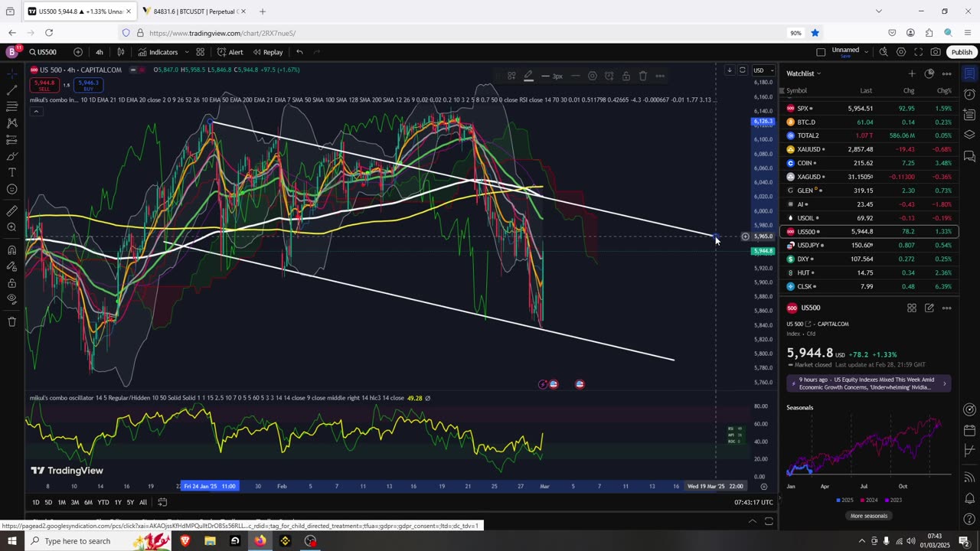This screenshot has height=551, width=980.
Task: Select the YTD time range
Action: pos(103,502)
